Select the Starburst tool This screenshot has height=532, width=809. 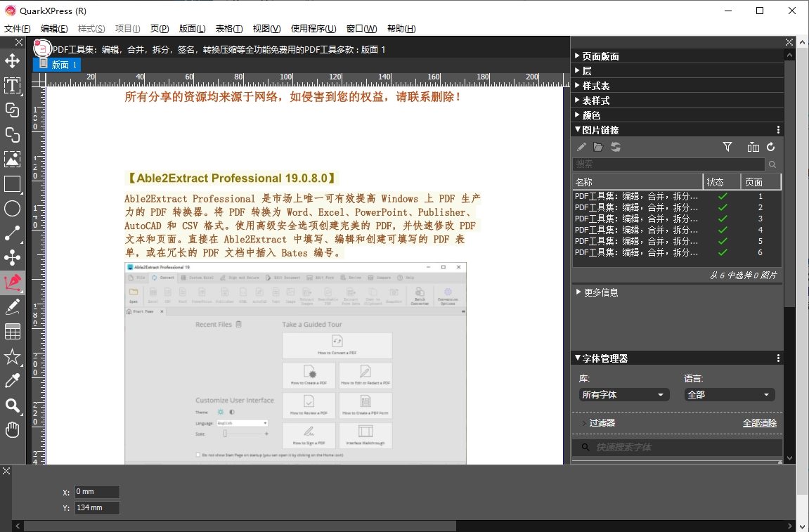click(x=13, y=356)
